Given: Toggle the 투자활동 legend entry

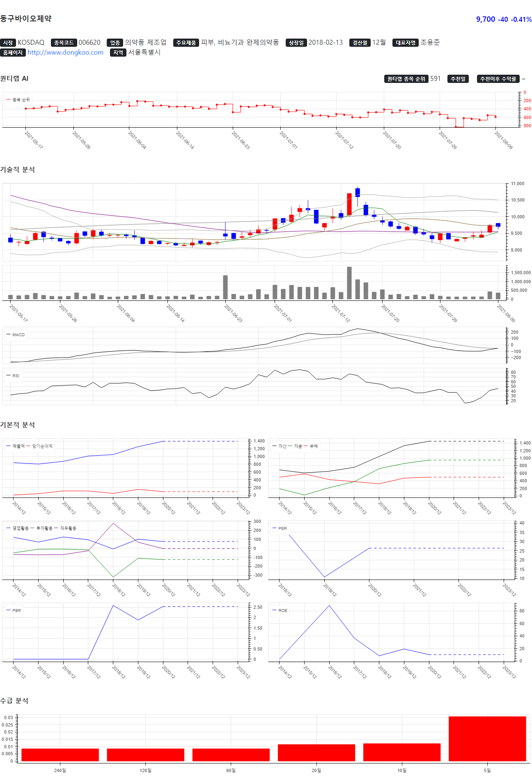Looking at the screenshot, I should [x=42, y=529].
